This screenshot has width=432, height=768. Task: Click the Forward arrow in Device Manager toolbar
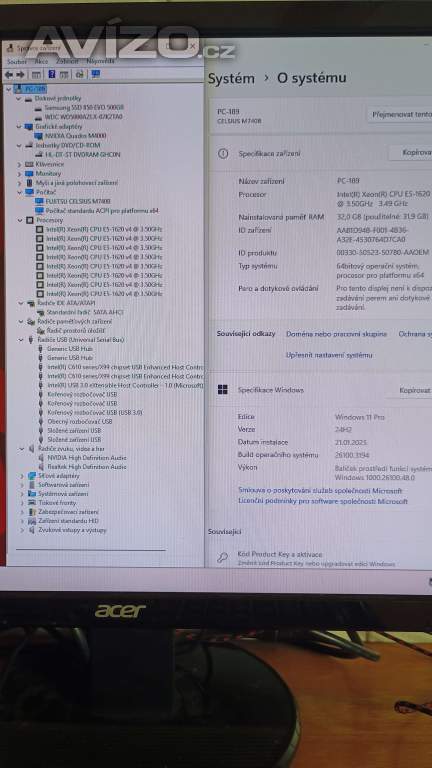click(x=21, y=74)
